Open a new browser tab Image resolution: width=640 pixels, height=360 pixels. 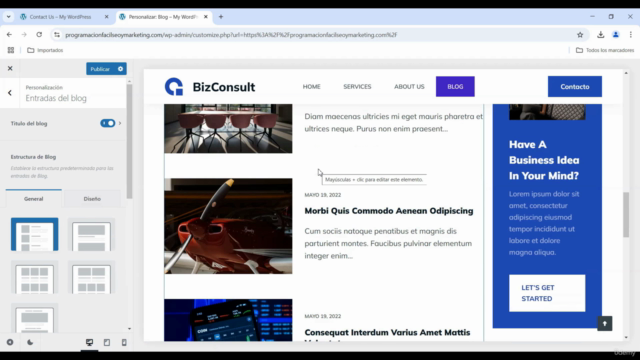[x=221, y=17]
